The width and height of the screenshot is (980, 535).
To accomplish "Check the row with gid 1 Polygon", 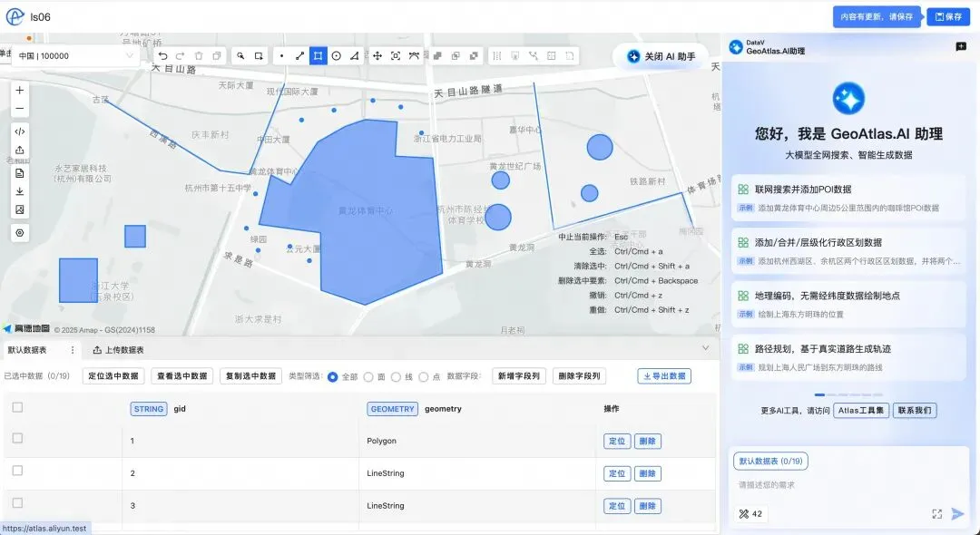I will [17, 438].
